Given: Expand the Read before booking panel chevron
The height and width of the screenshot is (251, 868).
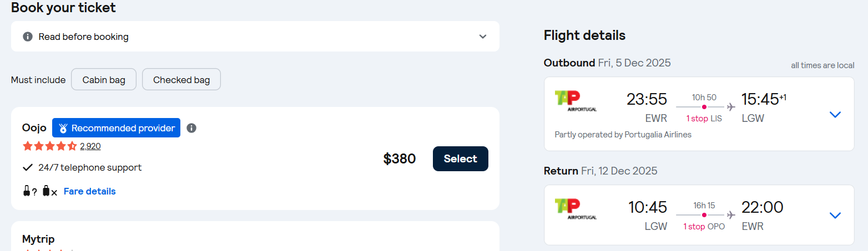Looking at the screenshot, I should [x=483, y=37].
